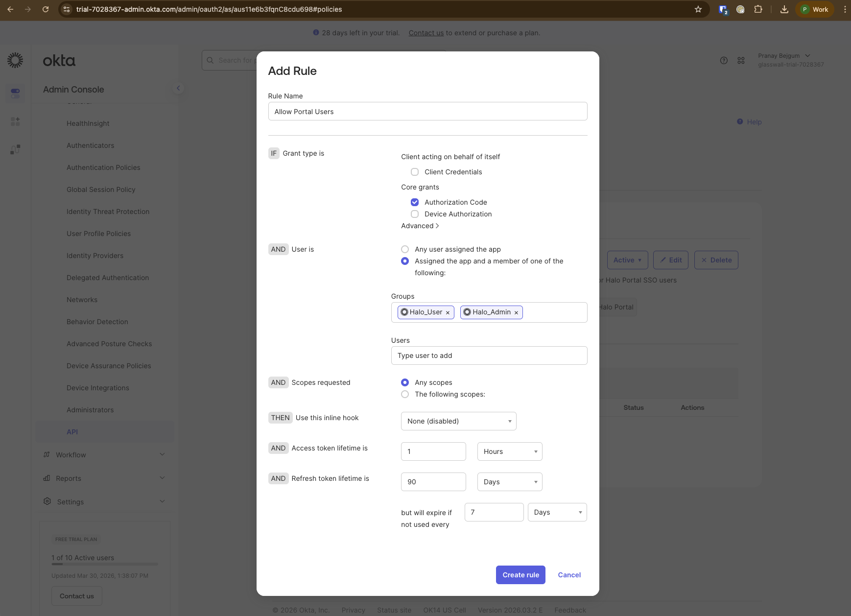Click the Contact us sidebar button
The height and width of the screenshot is (616, 851).
click(77, 596)
